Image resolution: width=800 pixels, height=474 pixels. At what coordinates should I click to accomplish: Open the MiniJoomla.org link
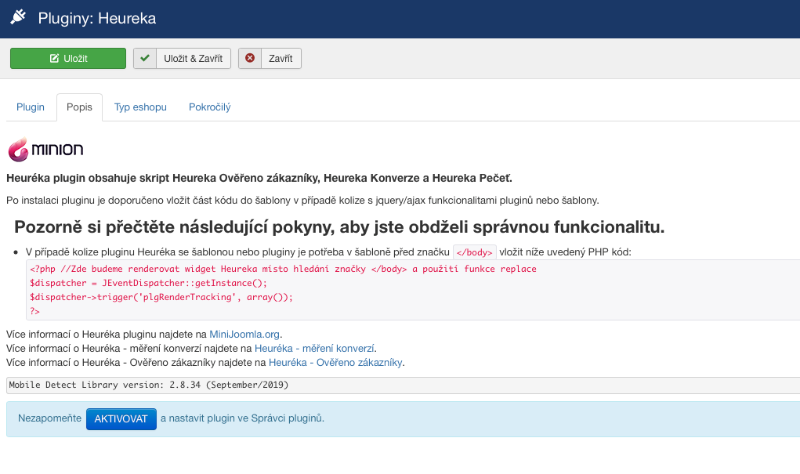244,334
